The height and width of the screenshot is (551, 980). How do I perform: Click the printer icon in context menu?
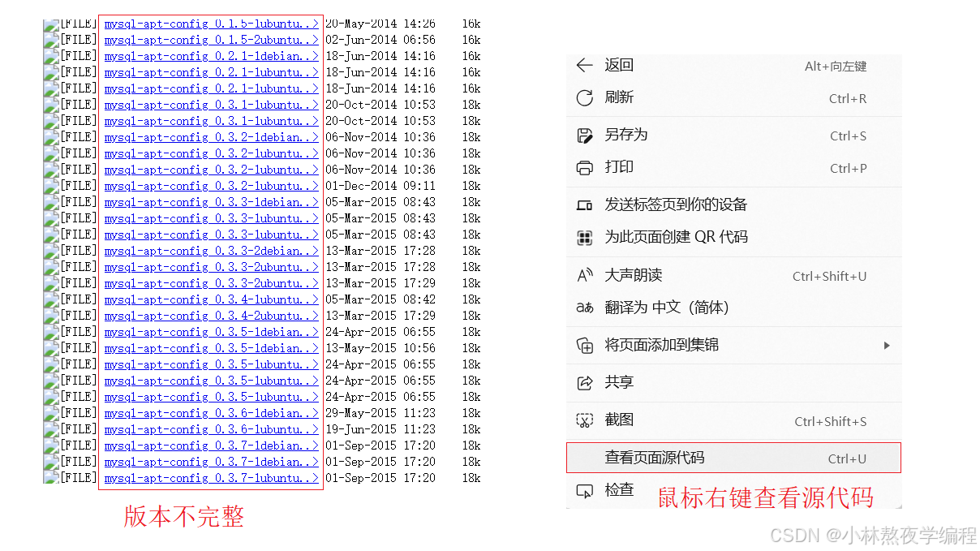[585, 168]
